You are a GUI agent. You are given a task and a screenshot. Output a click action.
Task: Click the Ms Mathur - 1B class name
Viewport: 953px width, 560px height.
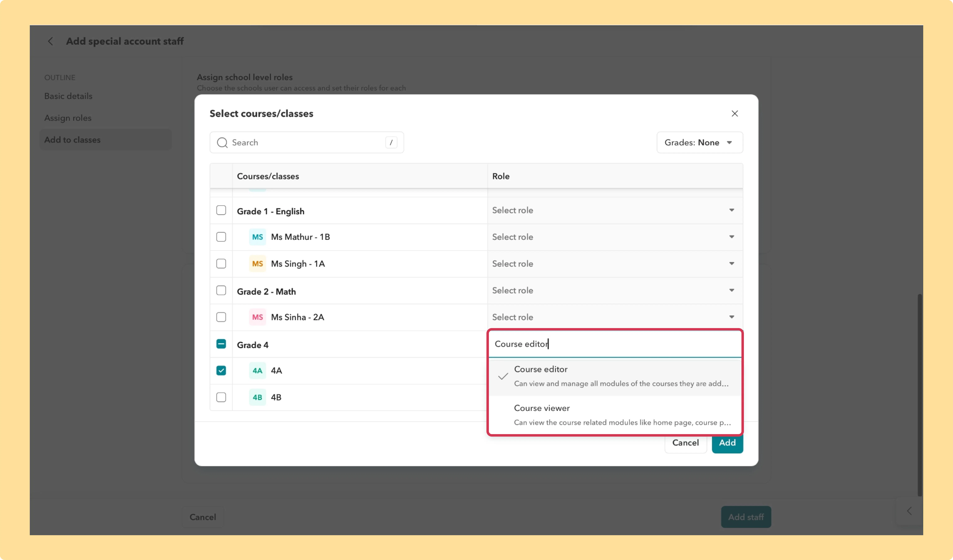pos(300,237)
